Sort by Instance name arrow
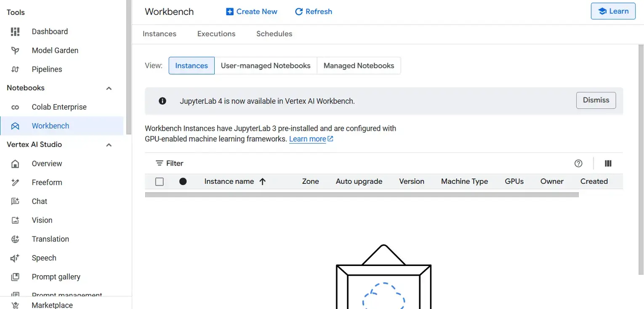Image resolution: width=644 pixels, height=309 pixels. (x=263, y=182)
